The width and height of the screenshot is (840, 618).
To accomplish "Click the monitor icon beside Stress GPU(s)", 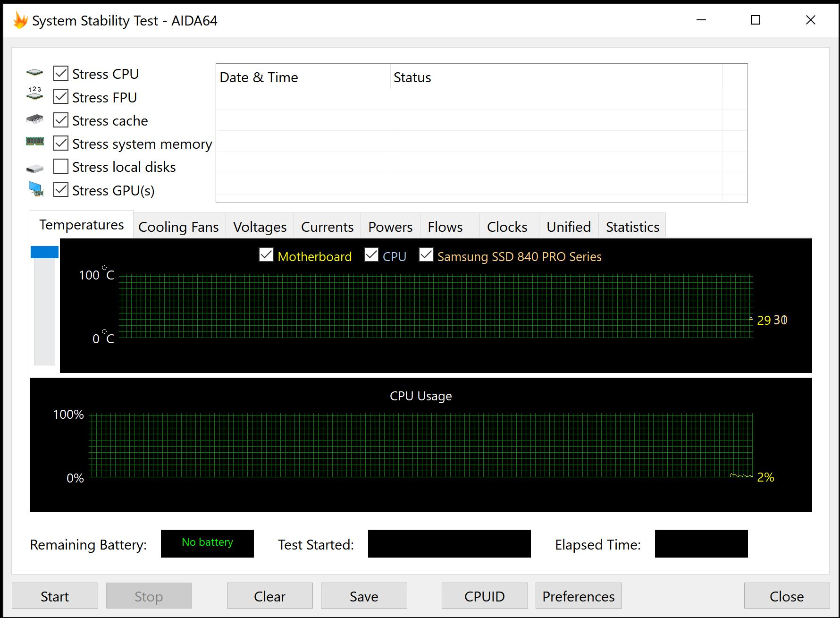I will (35, 189).
